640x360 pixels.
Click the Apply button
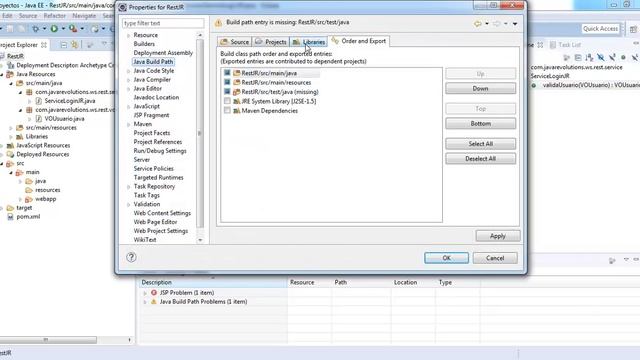point(498,236)
